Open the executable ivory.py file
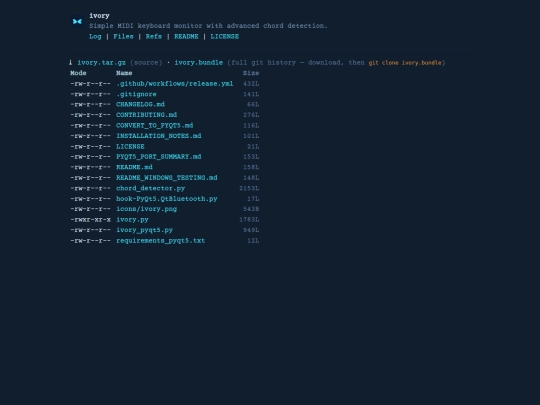Image resolution: width=540 pixels, height=405 pixels. point(132,219)
